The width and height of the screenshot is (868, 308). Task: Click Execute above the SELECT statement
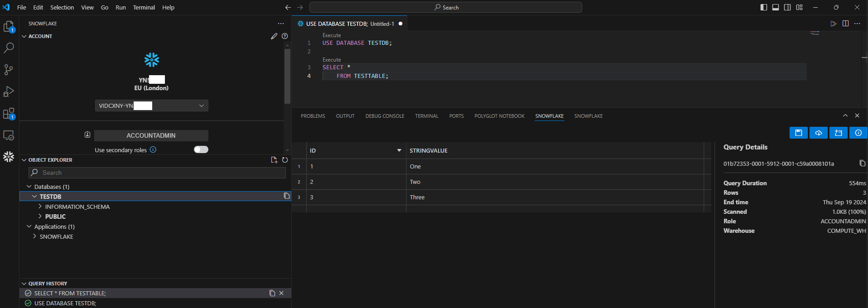pos(332,60)
